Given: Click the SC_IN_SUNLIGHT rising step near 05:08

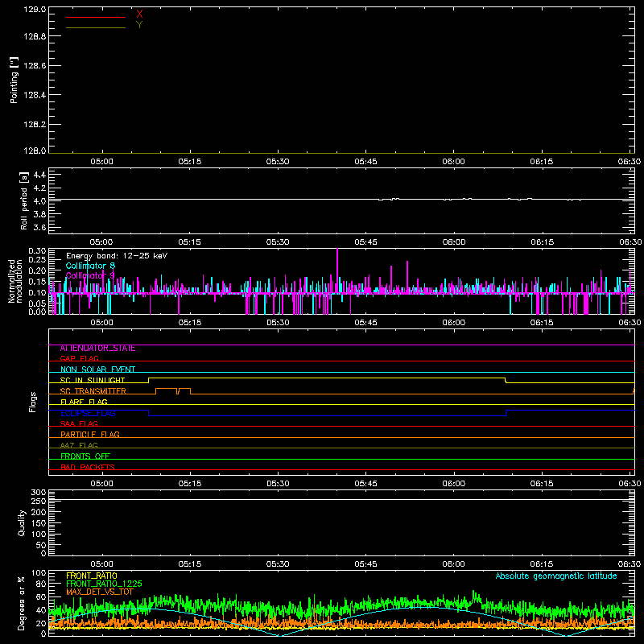Looking at the screenshot, I should pyautogui.click(x=149, y=380).
